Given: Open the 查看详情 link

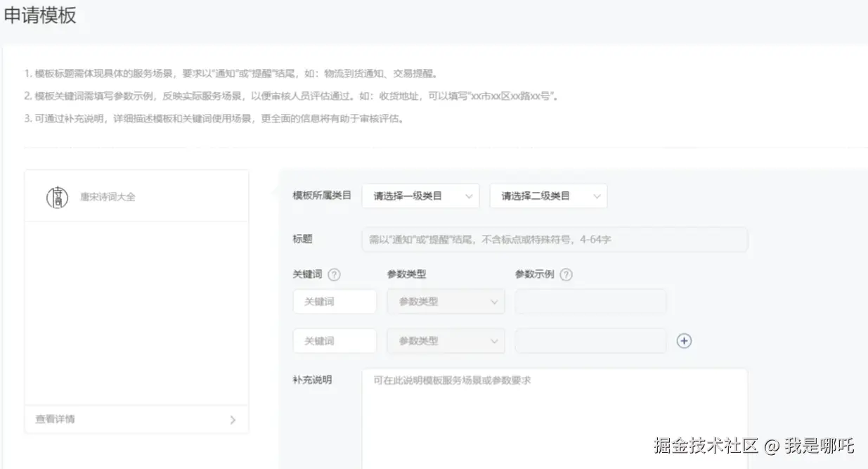Looking at the screenshot, I should (x=55, y=419).
